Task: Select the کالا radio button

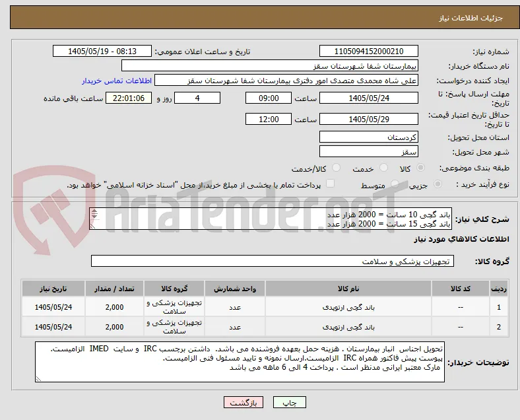Action: click(x=420, y=168)
